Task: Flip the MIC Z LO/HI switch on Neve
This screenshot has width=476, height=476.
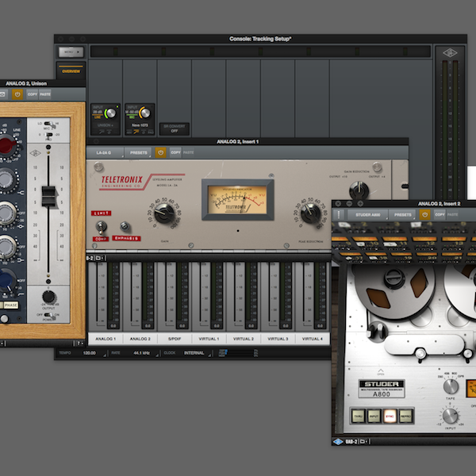Action: pyautogui.click(x=50, y=124)
